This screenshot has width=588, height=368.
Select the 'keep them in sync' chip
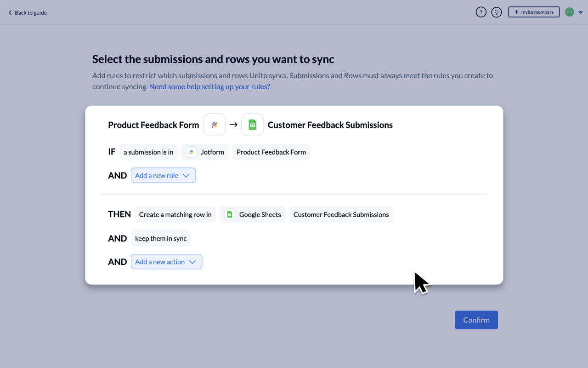click(161, 238)
